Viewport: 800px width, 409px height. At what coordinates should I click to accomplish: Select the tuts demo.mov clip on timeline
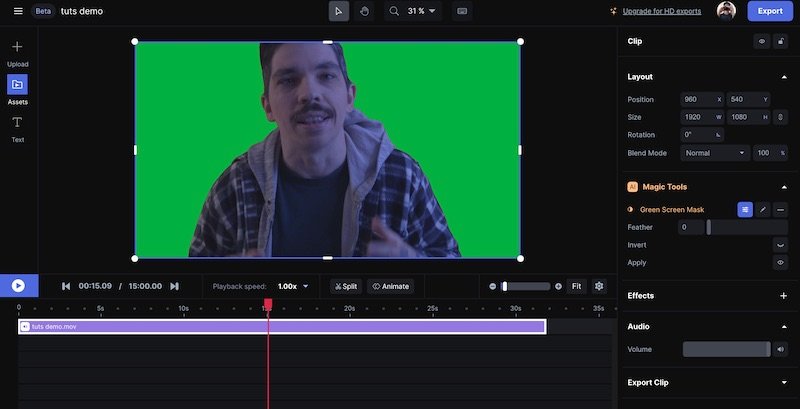coord(282,326)
